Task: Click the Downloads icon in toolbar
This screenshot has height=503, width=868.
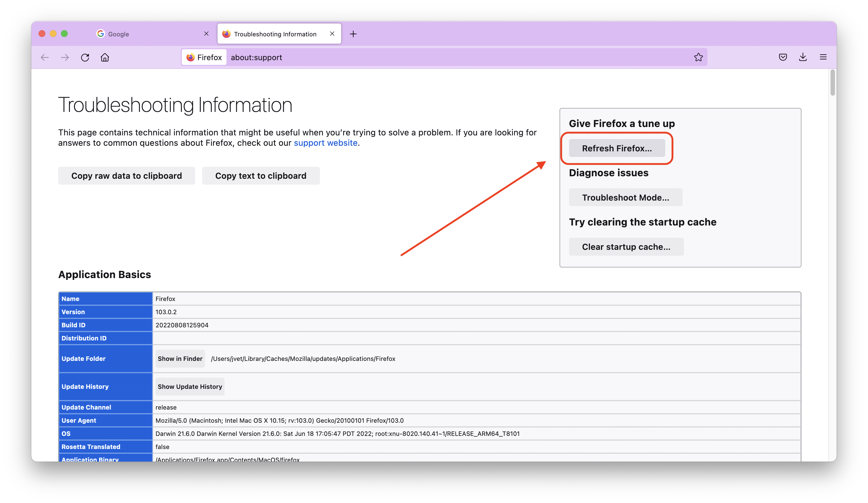Action: (803, 57)
